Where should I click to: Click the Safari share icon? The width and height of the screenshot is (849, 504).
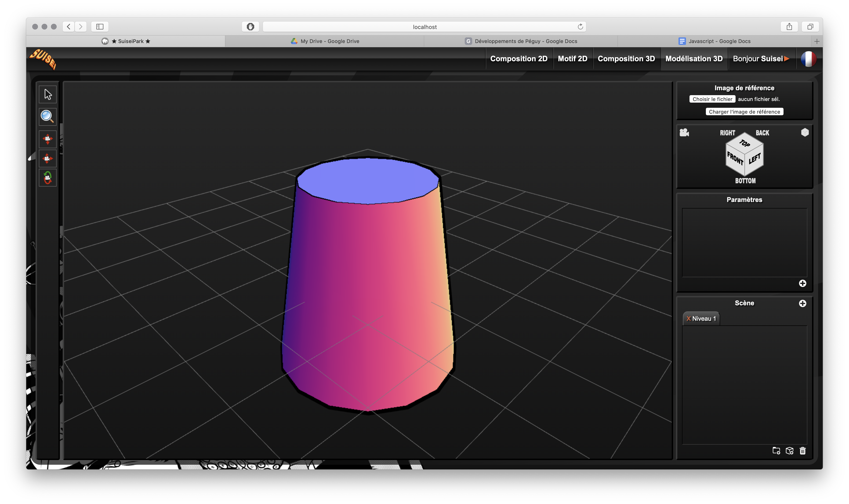(x=789, y=26)
